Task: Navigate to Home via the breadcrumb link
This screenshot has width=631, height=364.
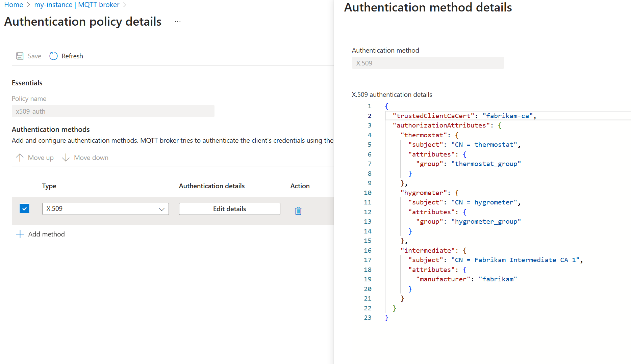Action: (13, 5)
